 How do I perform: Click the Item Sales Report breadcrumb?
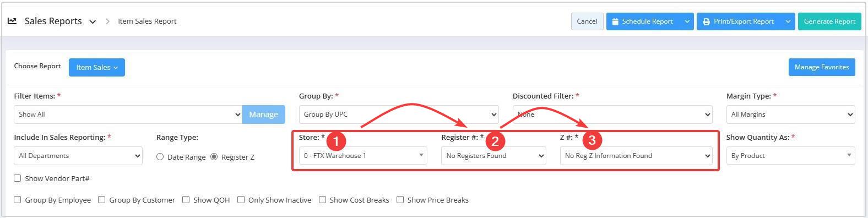[x=147, y=21]
